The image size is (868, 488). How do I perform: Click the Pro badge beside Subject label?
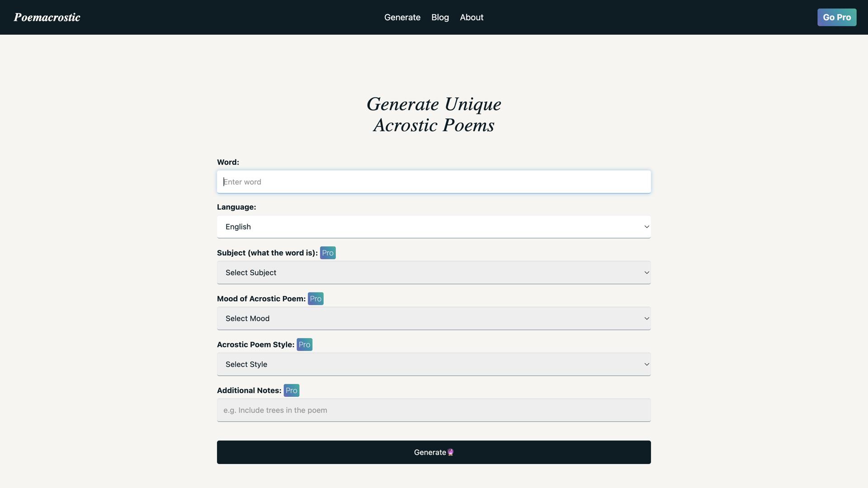(x=328, y=253)
